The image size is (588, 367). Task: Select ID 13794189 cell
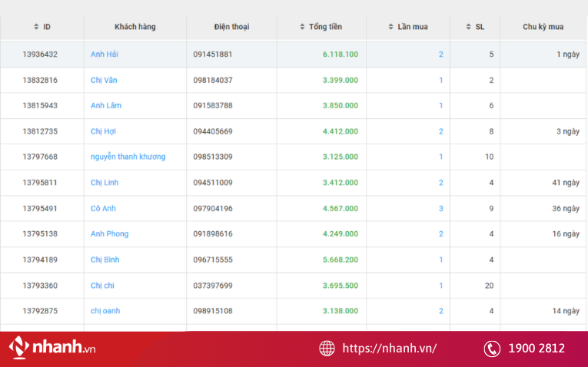tap(40, 260)
